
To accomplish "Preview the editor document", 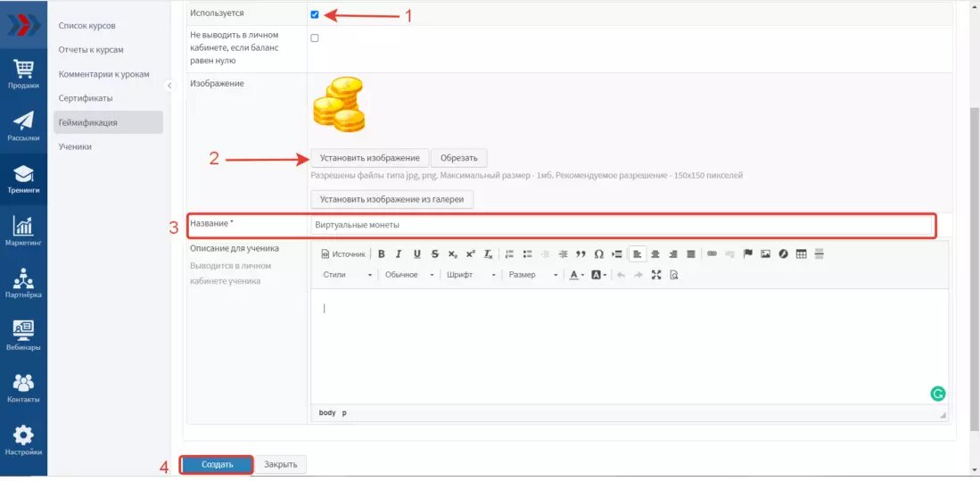I will pyautogui.click(x=674, y=275).
